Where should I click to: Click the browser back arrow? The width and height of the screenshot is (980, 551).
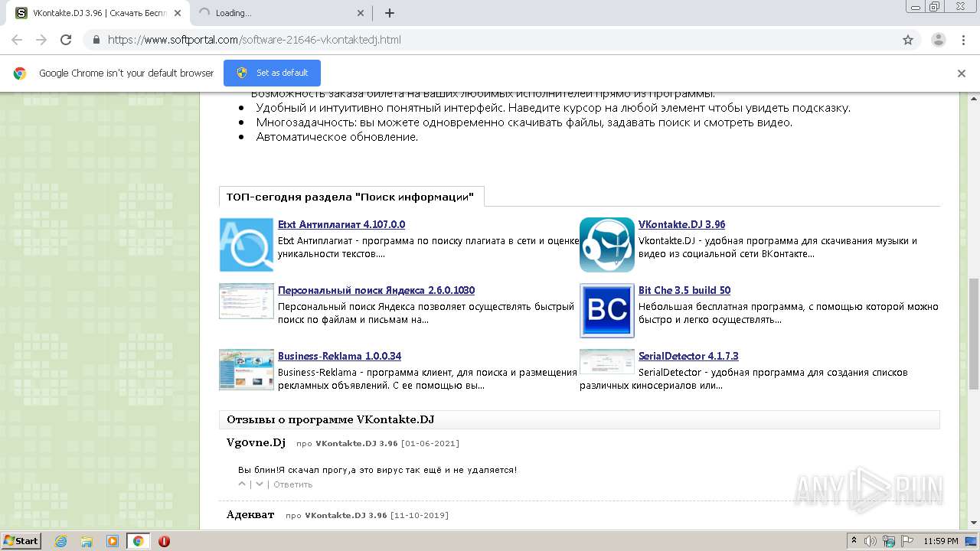click(x=17, y=40)
